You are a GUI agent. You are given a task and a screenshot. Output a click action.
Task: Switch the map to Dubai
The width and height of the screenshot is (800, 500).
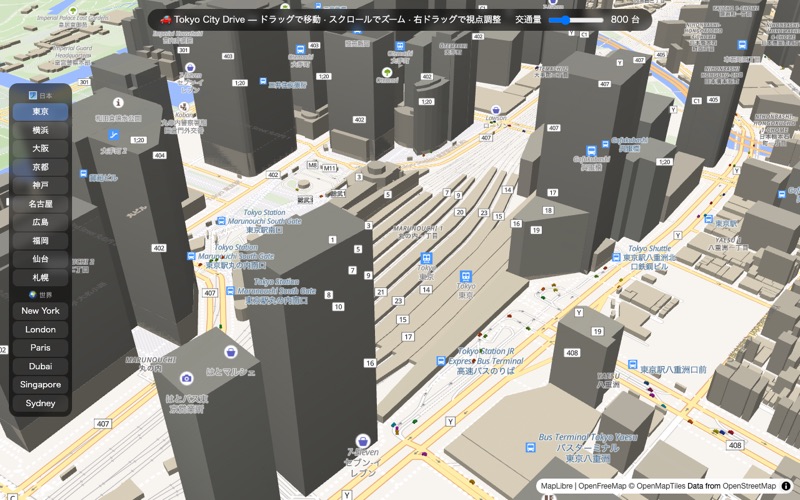click(x=40, y=366)
